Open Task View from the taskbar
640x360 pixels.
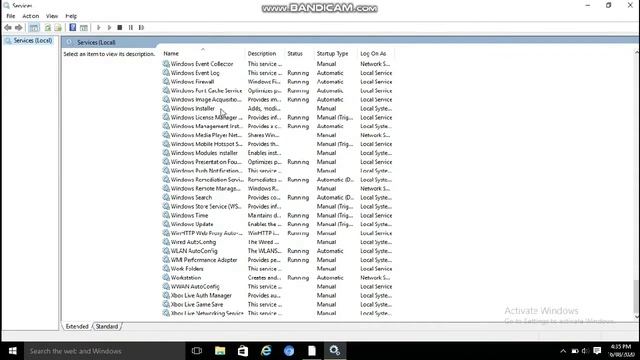(x=197, y=351)
